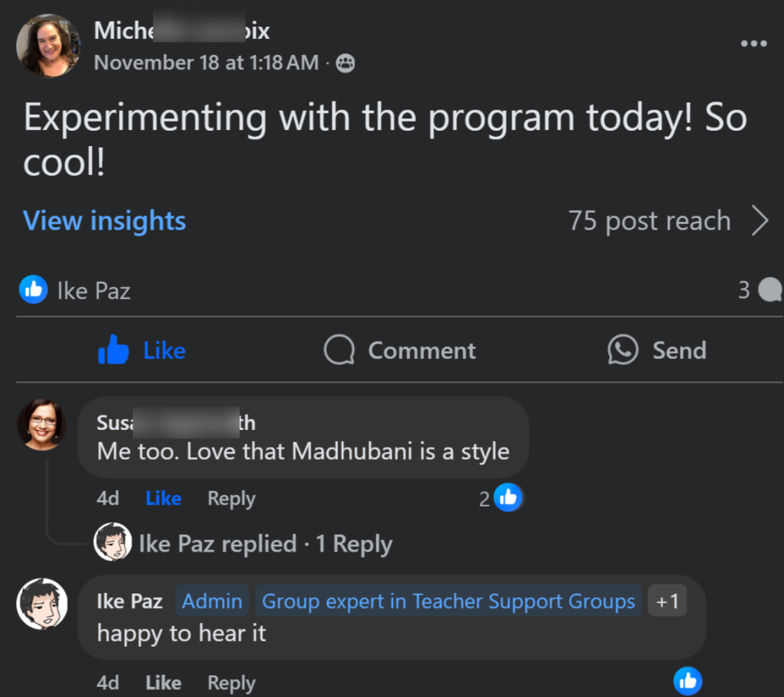784x697 pixels.
Task: Like the "happy to hear it" comment
Action: point(163,682)
